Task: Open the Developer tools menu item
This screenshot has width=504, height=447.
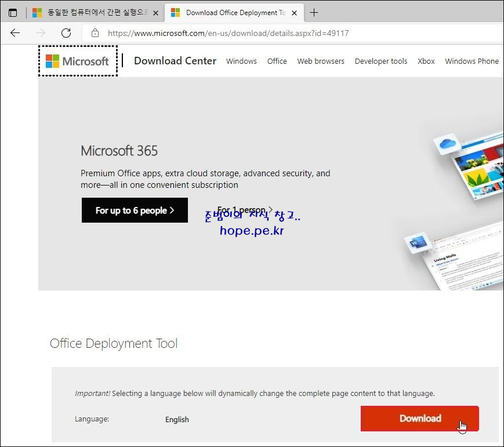Action: 381,61
